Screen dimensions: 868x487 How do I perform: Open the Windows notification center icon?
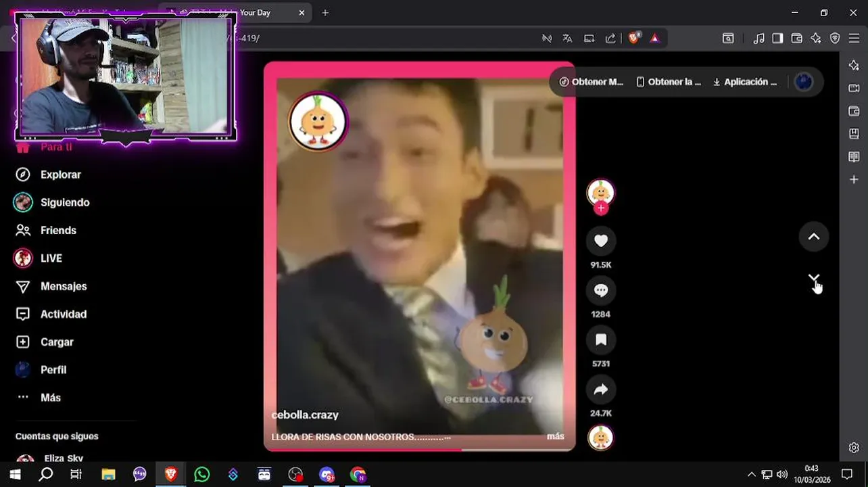(x=847, y=475)
